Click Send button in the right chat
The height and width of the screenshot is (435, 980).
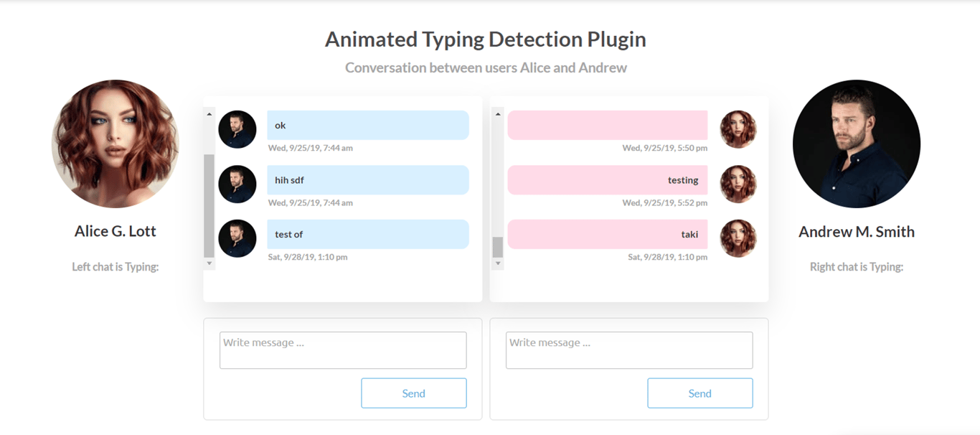(700, 393)
